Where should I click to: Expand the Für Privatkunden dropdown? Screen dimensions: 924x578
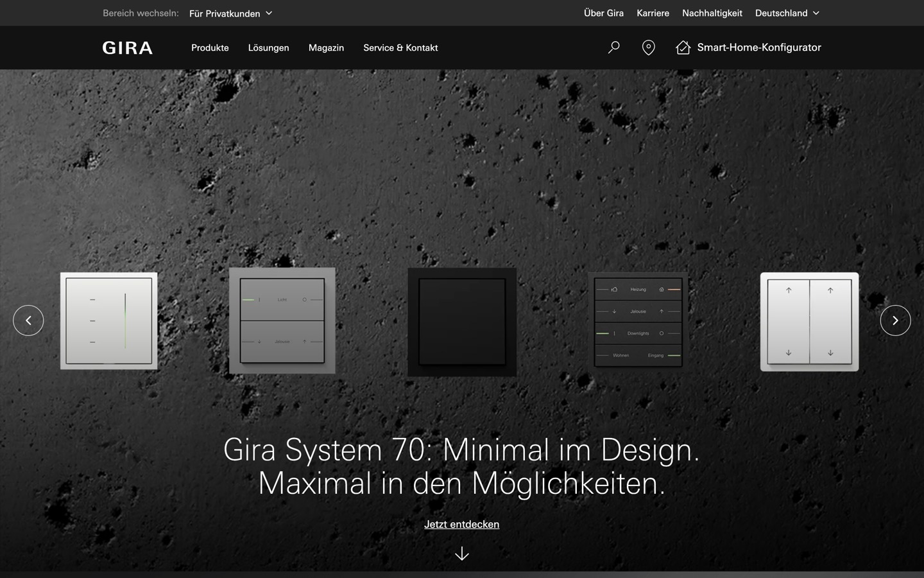coord(231,13)
